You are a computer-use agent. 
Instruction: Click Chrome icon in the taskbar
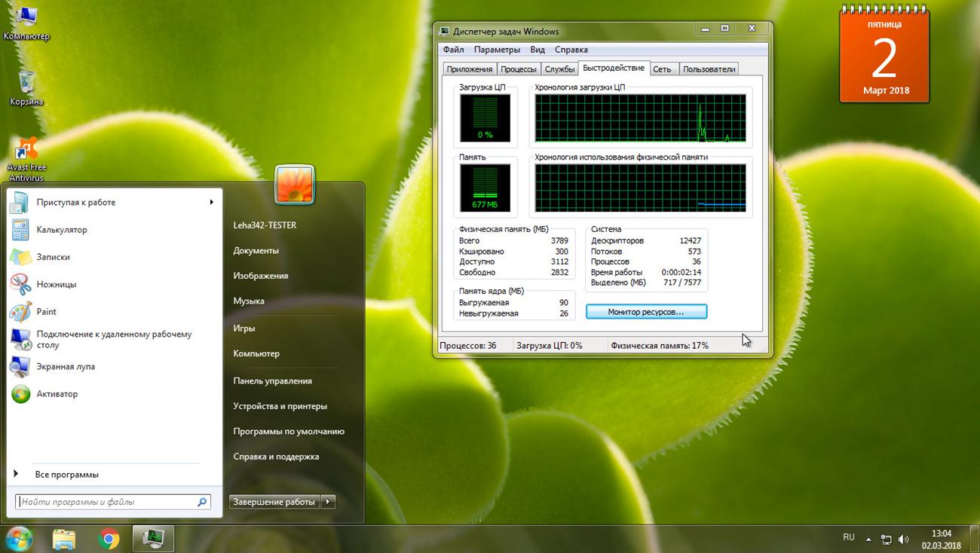tap(109, 539)
